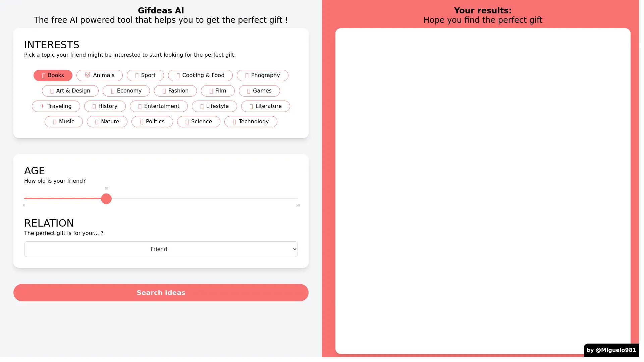This screenshot has width=644, height=362.
Task: Click inside the Relation input field
Action: pos(161,249)
